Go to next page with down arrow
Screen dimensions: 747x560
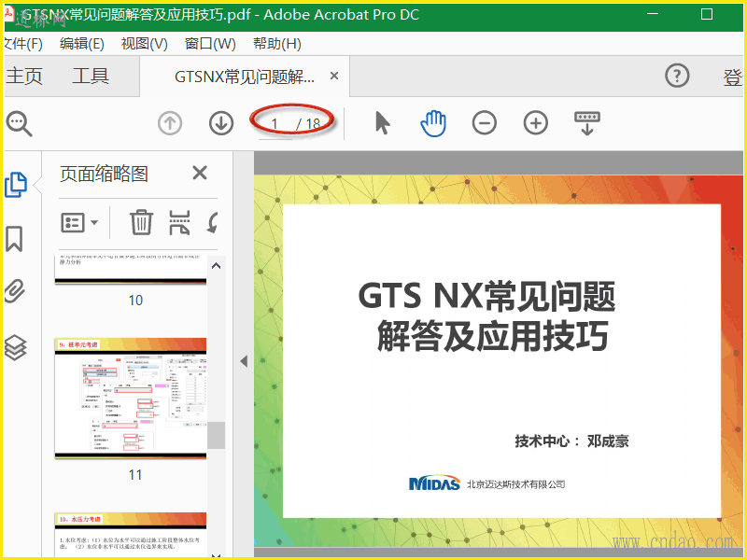(x=221, y=123)
